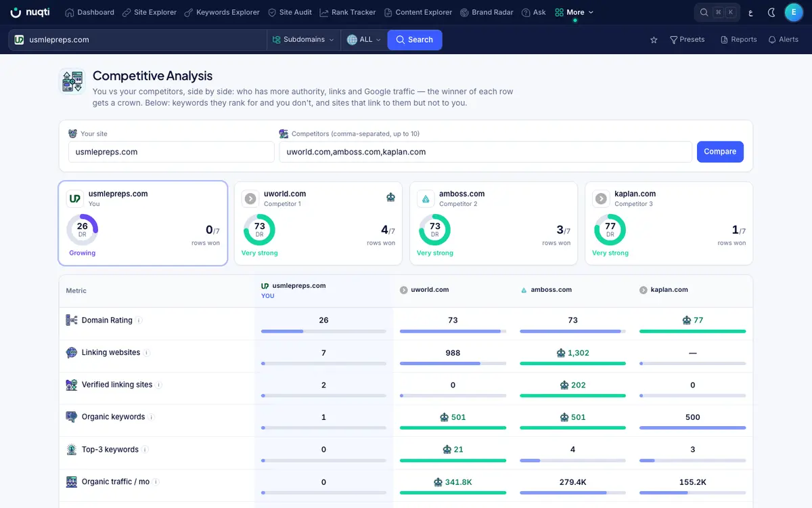Screen dimensions: 812x508
Task: Favorite this site with the star icon
Action: click(x=654, y=40)
